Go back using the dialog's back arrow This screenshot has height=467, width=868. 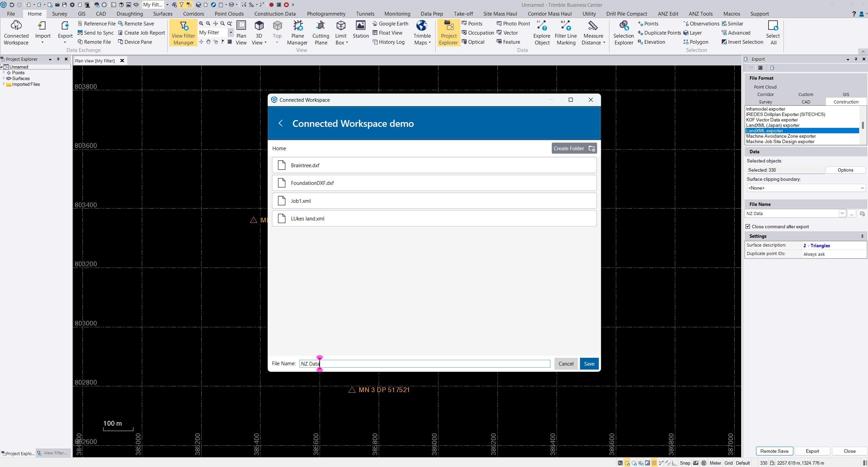(281, 123)
